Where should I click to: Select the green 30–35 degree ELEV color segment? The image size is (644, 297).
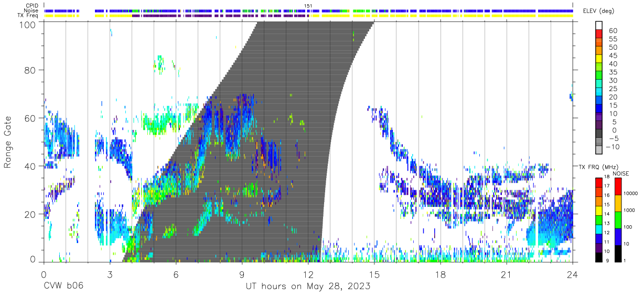(599, 76)
